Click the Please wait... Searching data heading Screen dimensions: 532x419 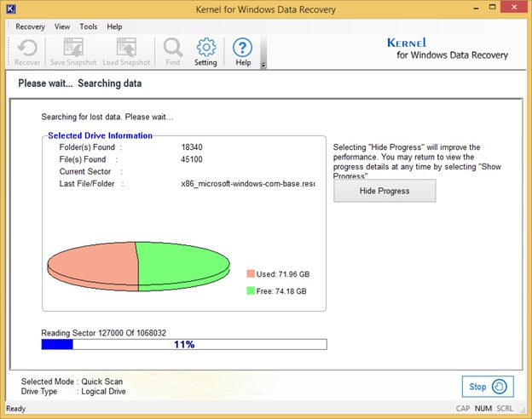(x=80, y=83)
